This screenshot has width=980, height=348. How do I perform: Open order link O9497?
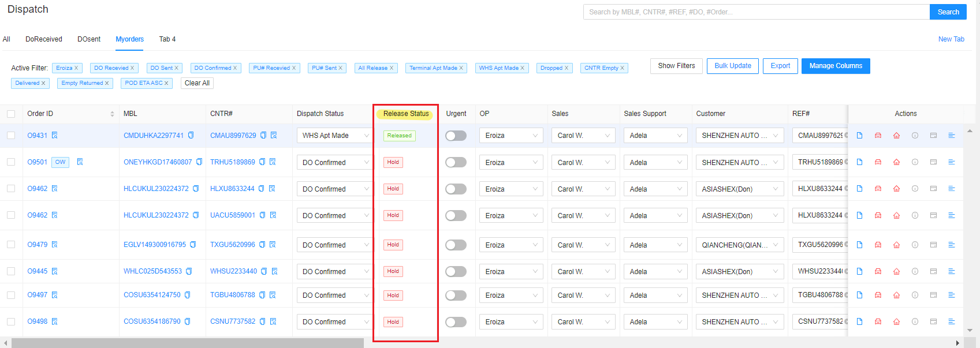38,295
